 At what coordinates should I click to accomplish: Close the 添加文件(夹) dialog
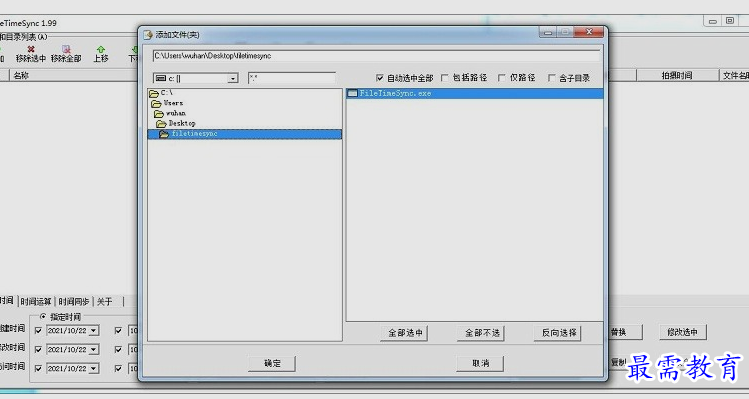tap(589, 32)
